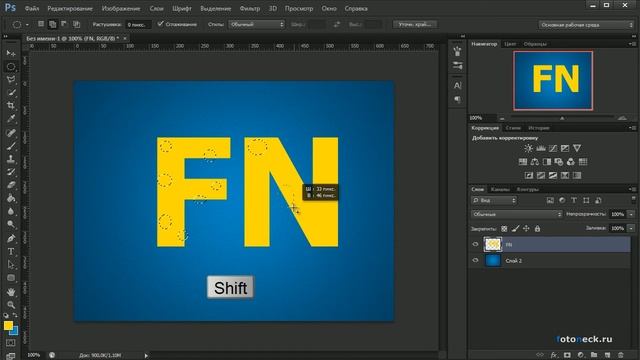Zoom in navigator large mountains button
640x360 pixels.
click(x=622, y=118)
